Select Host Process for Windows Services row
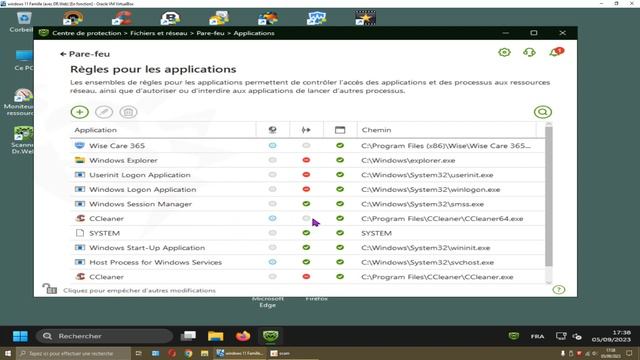The width and height of the screenshot is (640, 360). (307, 262)
